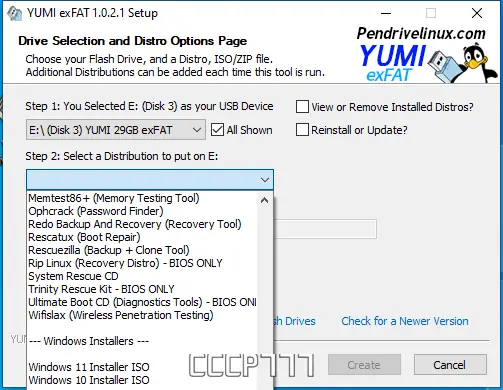Click the list scroll-up arrow
Viewport: 503px width, 390px height.
[x=265, y=200]
